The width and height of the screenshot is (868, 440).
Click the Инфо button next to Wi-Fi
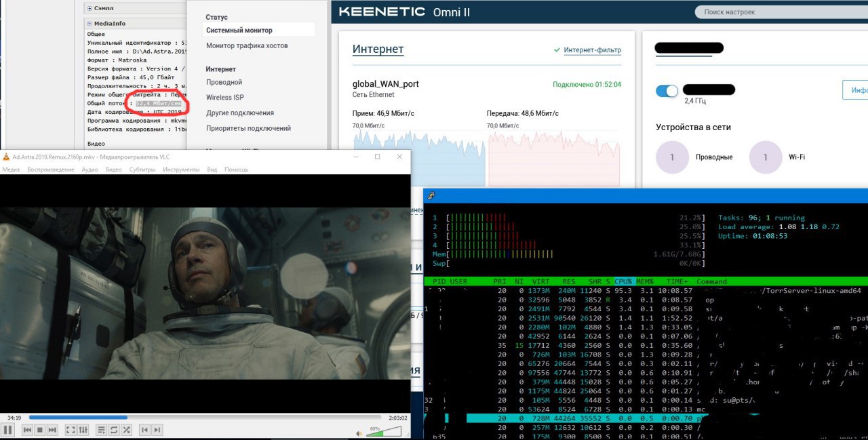coord(855,90)
